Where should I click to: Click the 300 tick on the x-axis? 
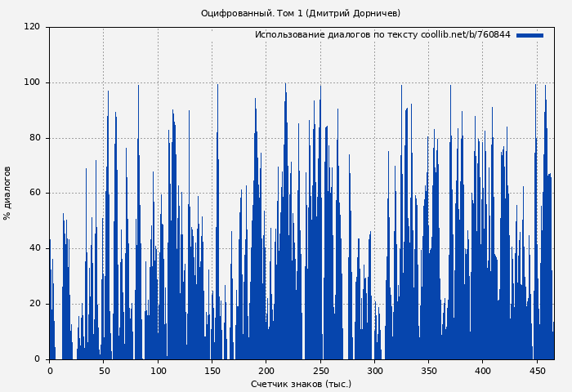[x=374, y=371]
